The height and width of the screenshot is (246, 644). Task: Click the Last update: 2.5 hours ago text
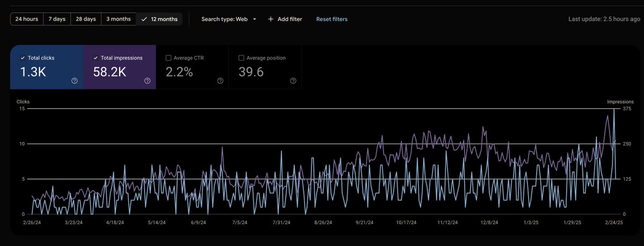pos(604,19)
